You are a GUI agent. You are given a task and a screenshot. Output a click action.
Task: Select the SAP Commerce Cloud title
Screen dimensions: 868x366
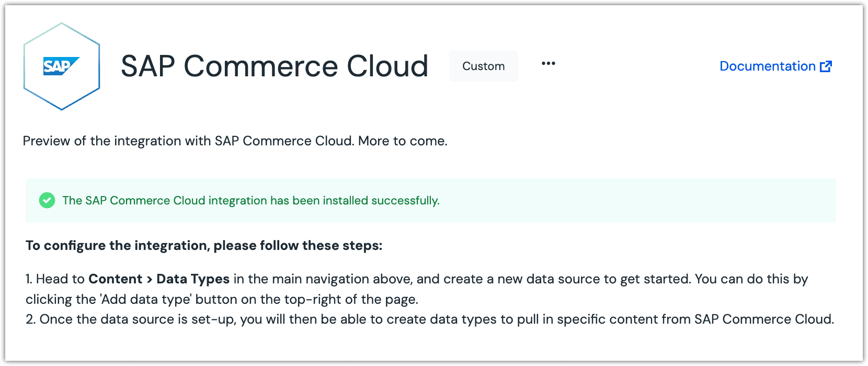click(275, 66)
